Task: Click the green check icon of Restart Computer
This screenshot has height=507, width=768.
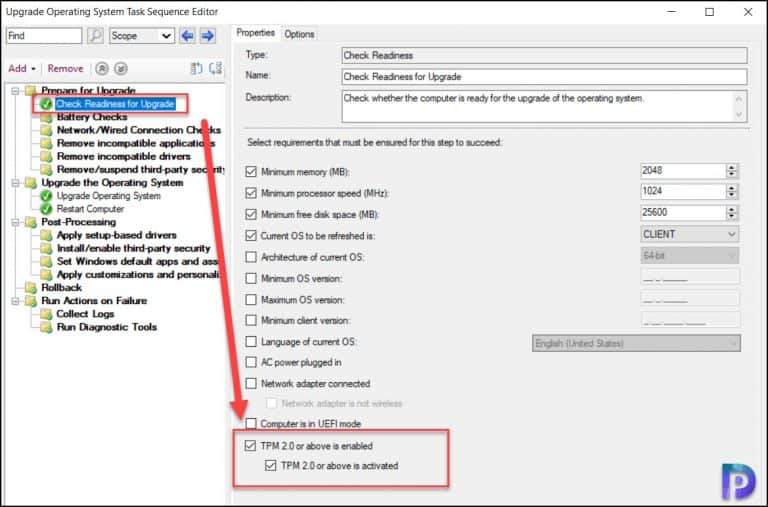Action: tap(46, 209)
